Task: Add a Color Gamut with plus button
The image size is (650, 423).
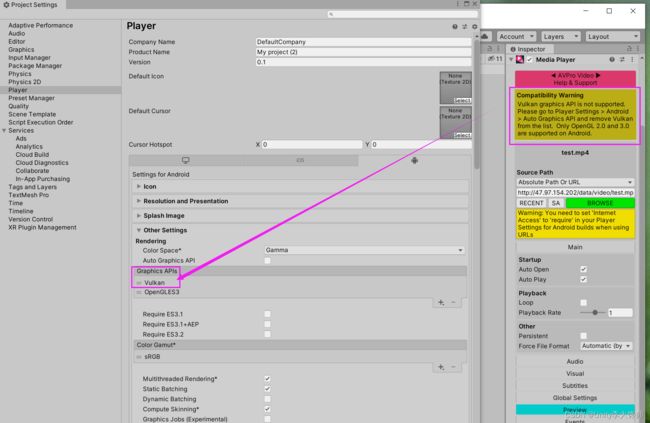Action: (x=441, y=367)
